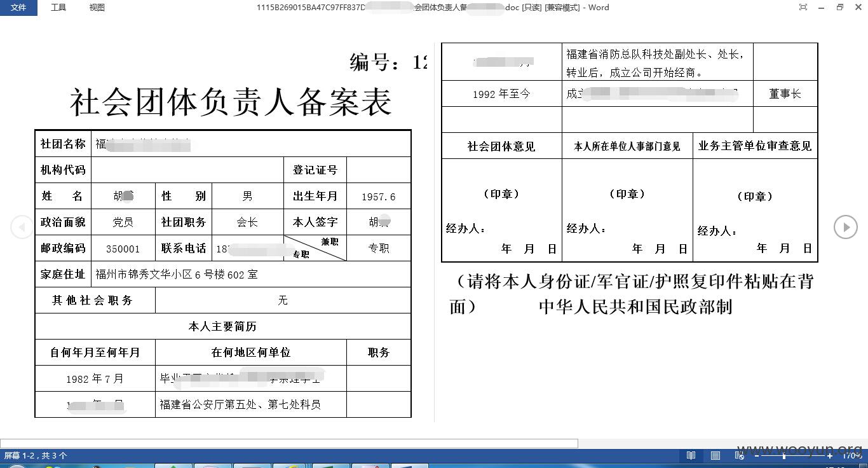Click the gender value 男
The image size is (868, 468).
(x=248, y=196)
